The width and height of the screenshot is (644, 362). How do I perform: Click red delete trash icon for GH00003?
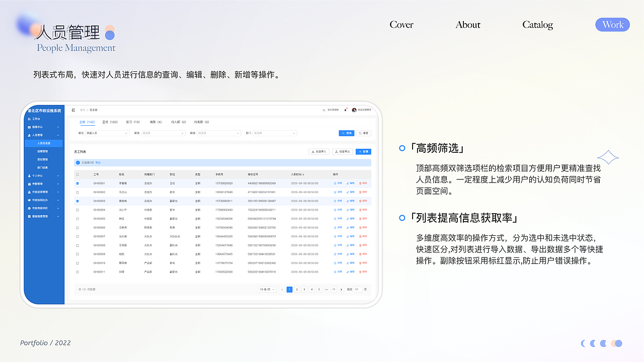coord(360,201)
